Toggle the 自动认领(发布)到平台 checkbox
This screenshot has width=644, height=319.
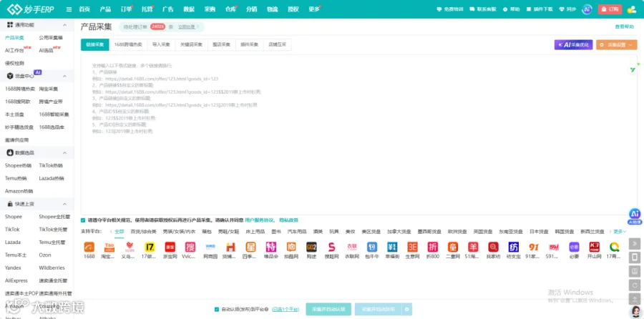coord(216,309)
